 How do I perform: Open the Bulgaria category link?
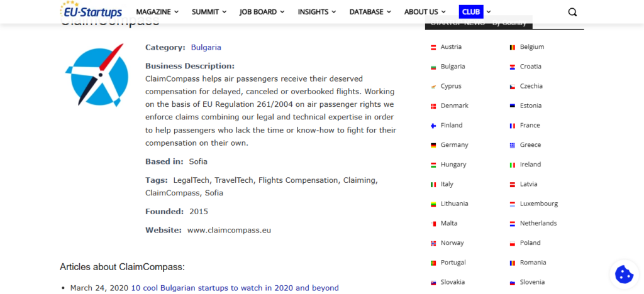[x=206, y=47]
